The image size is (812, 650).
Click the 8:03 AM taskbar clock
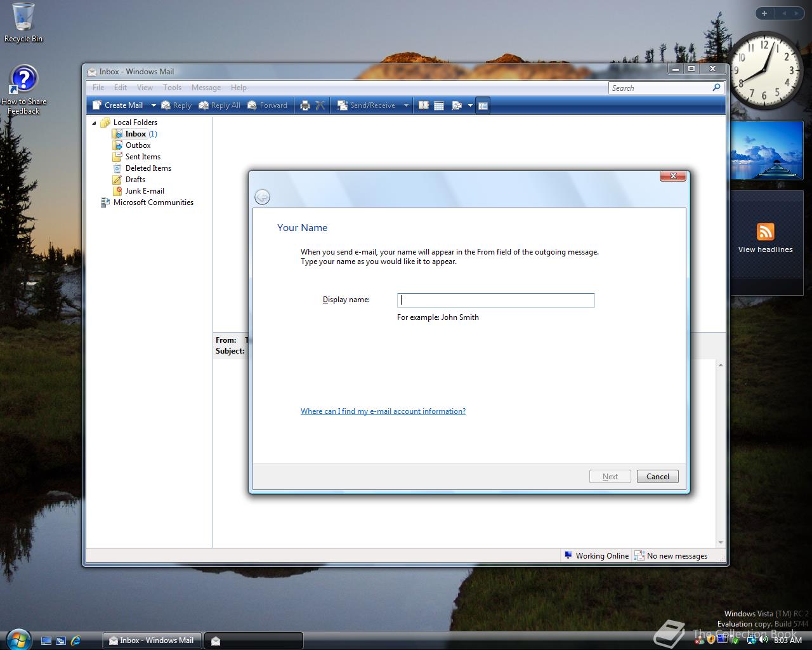pos(788,640)
